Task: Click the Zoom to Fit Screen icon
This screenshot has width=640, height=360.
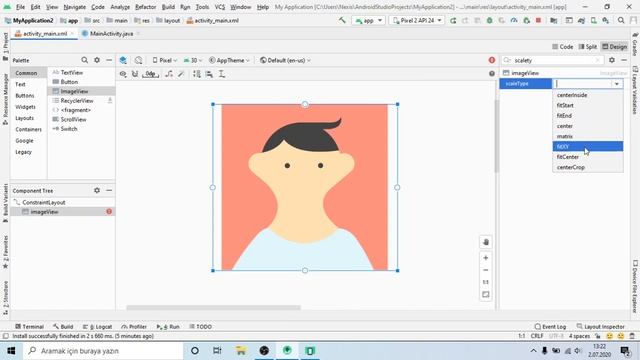Action: [x=486, y=295]
